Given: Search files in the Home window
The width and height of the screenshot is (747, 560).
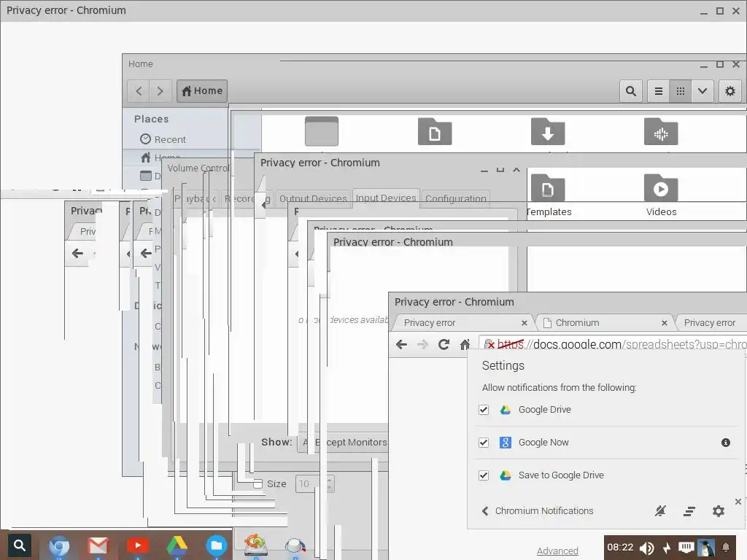Looking at the screenshot, I should pyautogui.click(x=631, y=91).
